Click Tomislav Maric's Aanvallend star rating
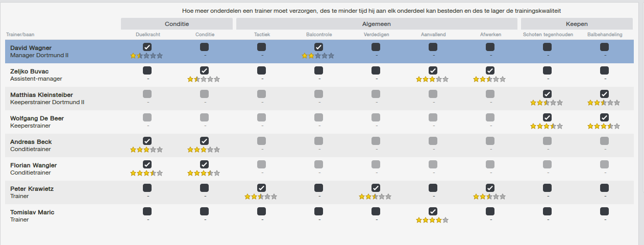 coord(432,220)
